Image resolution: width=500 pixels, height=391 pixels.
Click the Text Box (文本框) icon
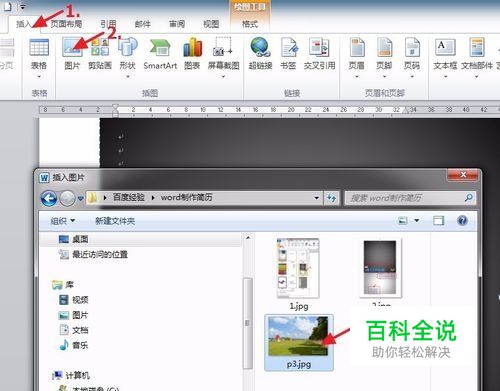[445, 47]
